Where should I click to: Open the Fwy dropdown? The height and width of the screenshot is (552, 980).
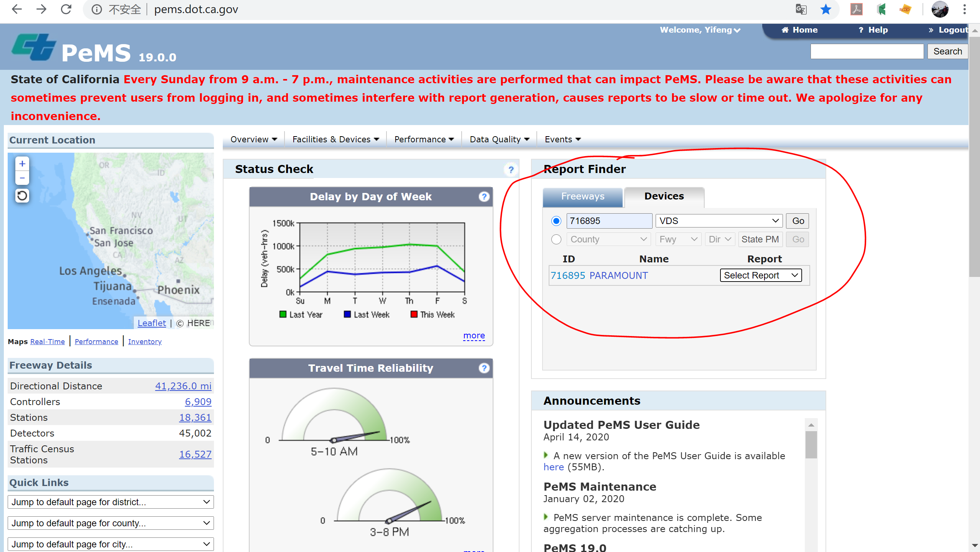tap(678, 239)
